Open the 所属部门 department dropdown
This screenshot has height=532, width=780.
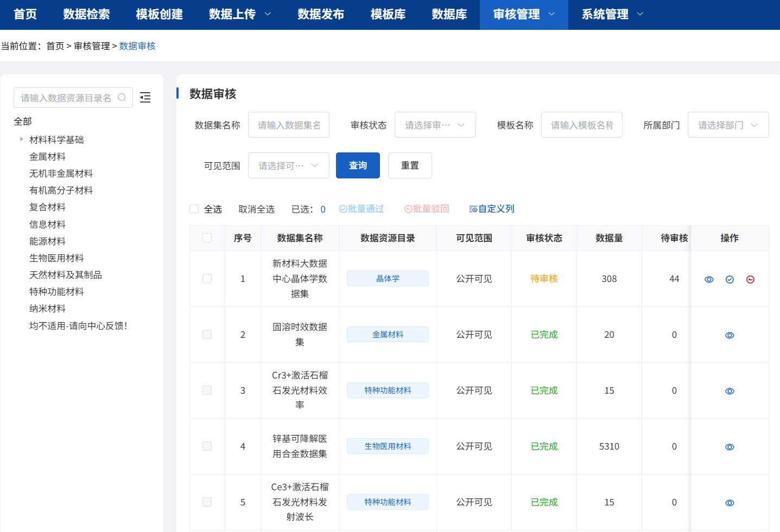pyautogui.click(x=728, y=125)
